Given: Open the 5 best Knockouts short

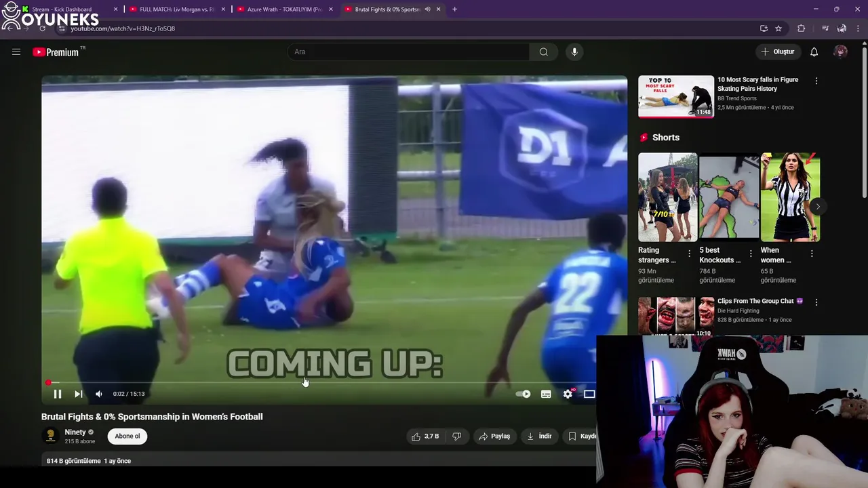Looking at the screenshot, I should pos(729,197).
